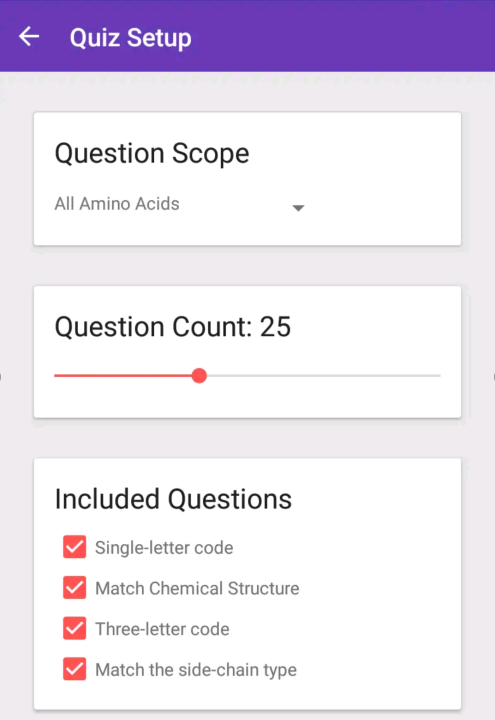Uncheck the Single-letter code checkbox

click(x=74, y=547)
